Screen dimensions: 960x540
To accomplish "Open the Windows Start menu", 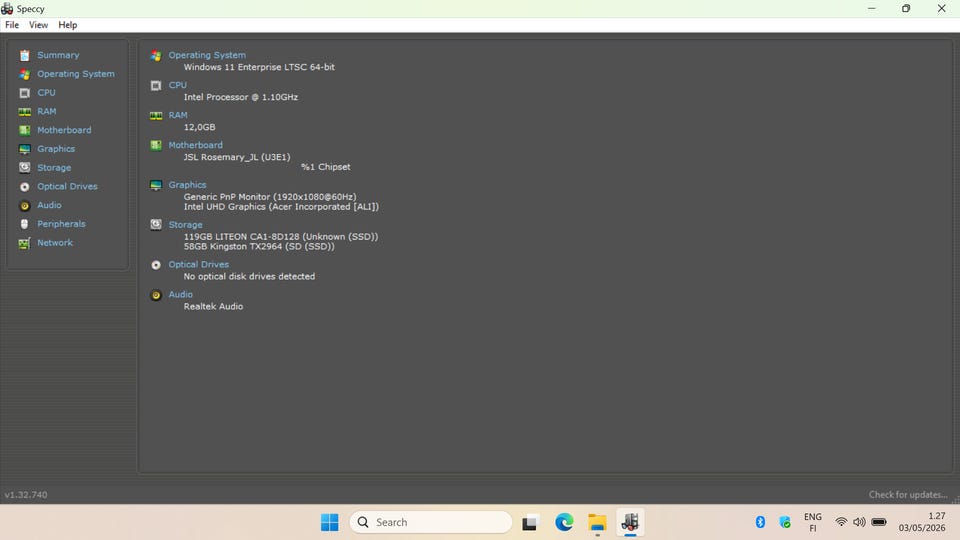I will click(329, 522).
